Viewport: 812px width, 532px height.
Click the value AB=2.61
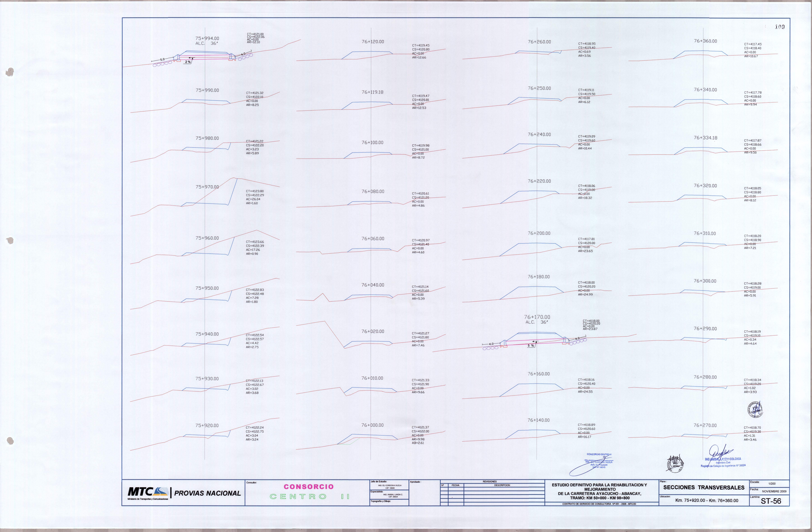point(418,443)
